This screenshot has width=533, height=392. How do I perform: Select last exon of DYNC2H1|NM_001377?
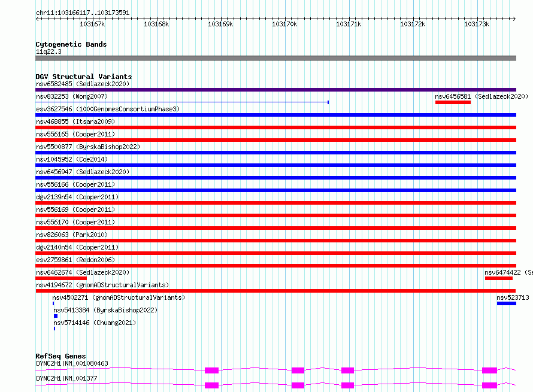489,385
